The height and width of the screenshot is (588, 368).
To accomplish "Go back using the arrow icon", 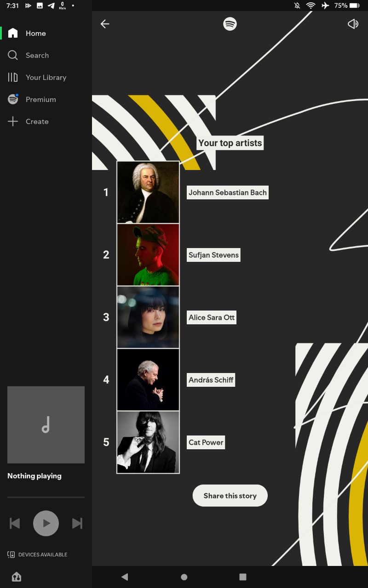I will point(105,24).
